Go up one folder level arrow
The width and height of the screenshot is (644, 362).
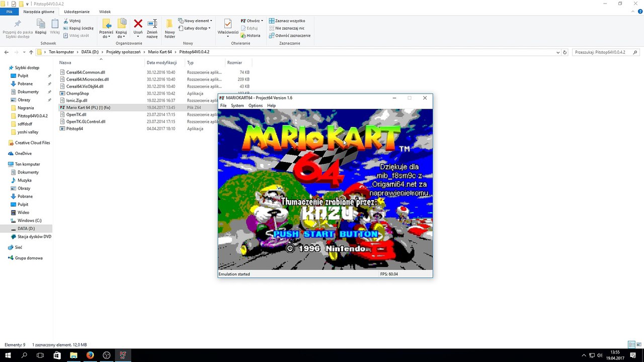[x=31, y=52]
